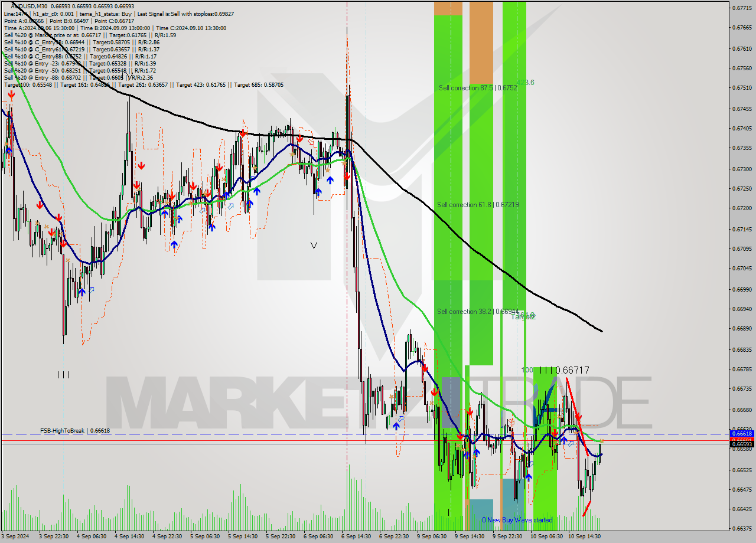Click the '10 Sep 14:30' time axis label
756x543 pixels.
click(x=584, y=537)
